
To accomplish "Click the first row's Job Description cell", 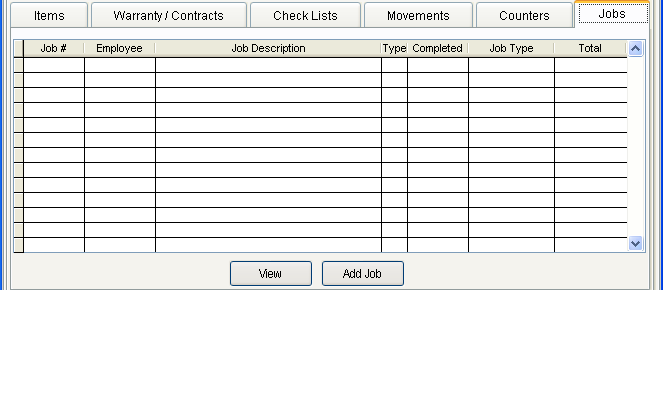I will click(x=268, y=65).
